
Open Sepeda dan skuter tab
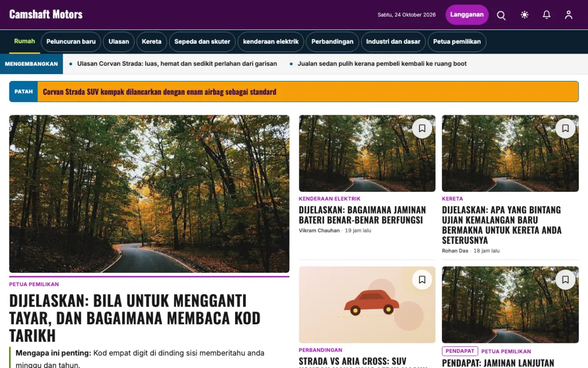point(202,42)
